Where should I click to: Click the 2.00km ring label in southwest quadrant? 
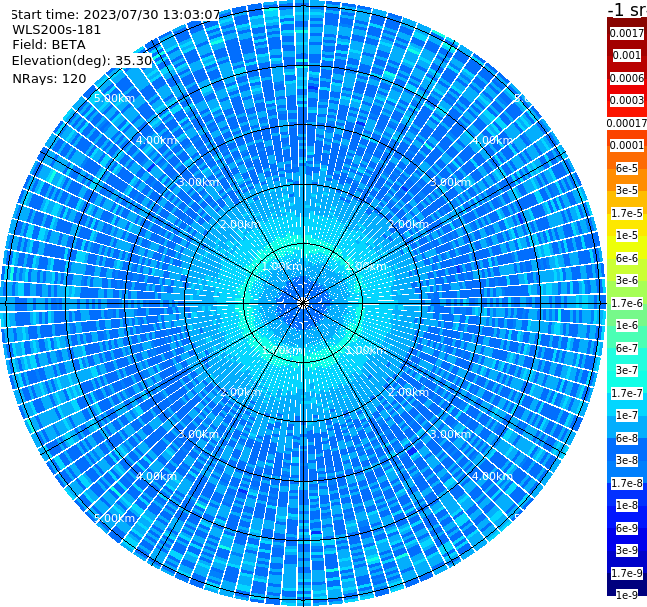240,392
